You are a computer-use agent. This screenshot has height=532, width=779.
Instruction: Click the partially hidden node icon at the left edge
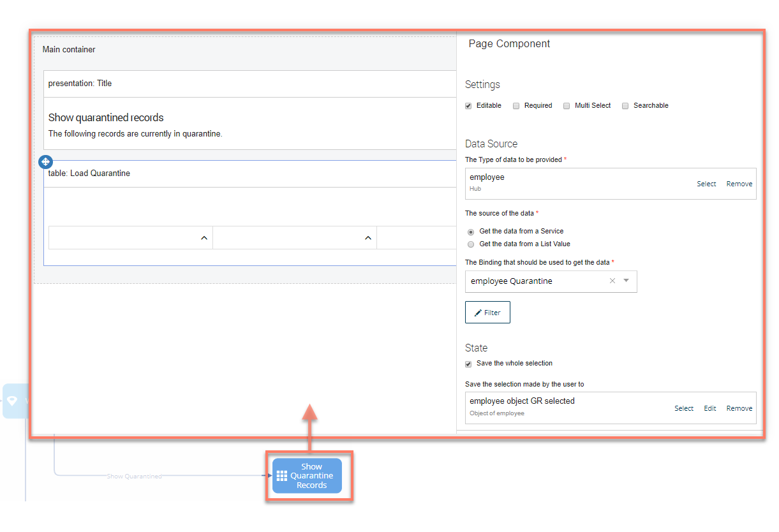tap(12, 401)
